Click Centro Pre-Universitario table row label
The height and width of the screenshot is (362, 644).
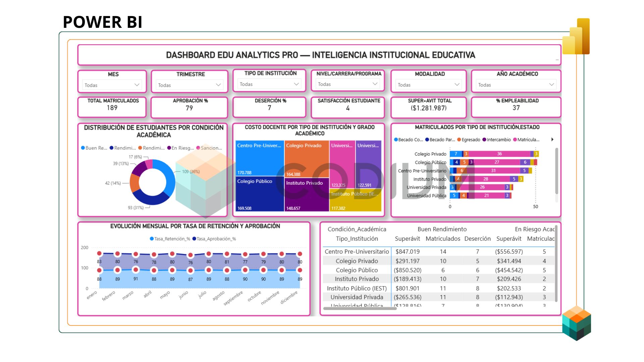pyautogui.click(x=357, y=252)
